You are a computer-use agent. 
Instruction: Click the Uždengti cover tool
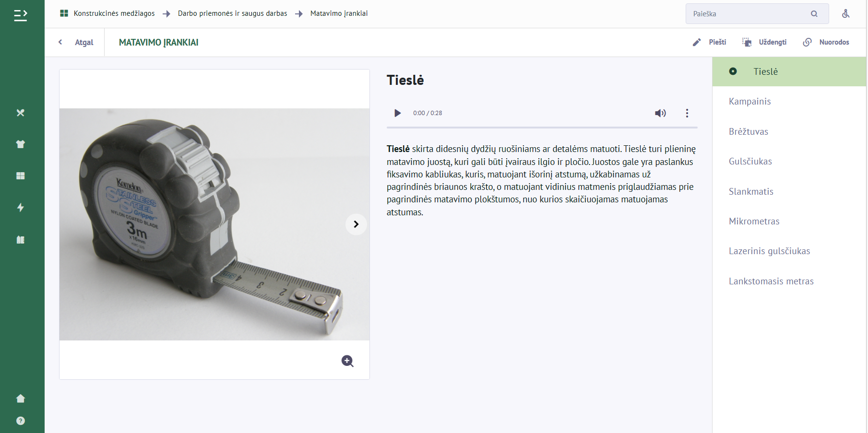[765, 42]
